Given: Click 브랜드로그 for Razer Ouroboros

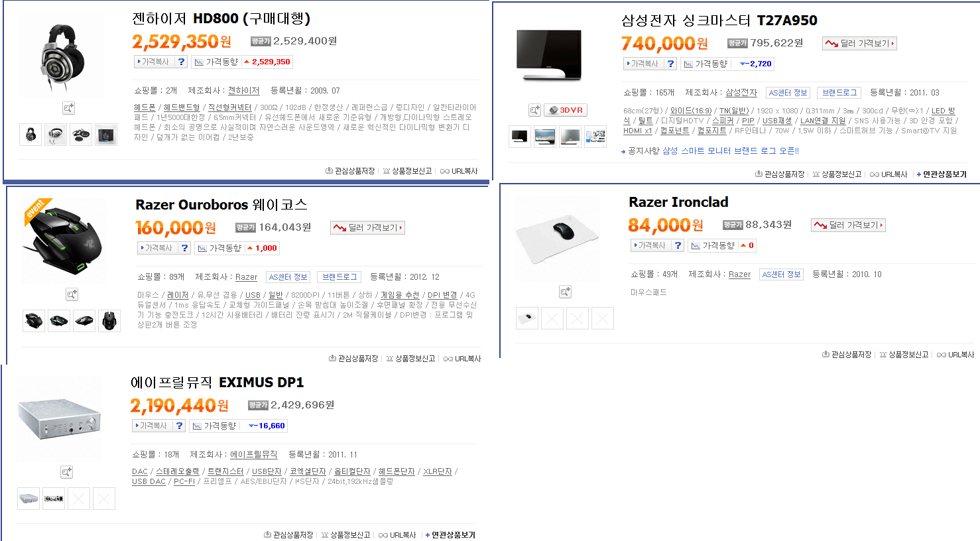Looking at the screenshot, I should 339,277.
